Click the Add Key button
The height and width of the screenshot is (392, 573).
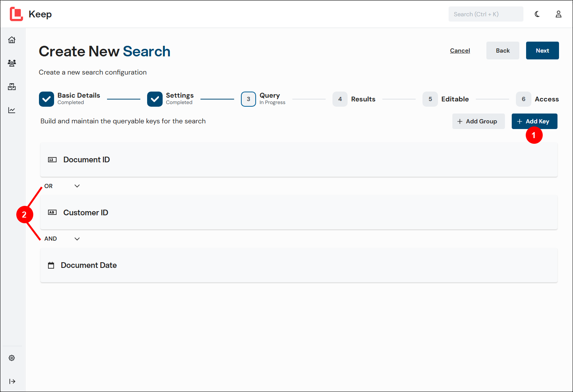(534, 121)
